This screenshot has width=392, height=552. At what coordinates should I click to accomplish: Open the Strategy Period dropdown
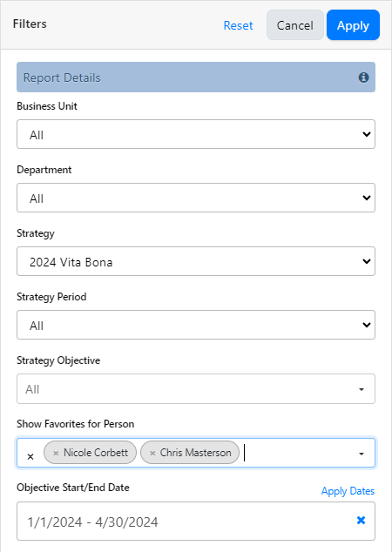coord(196,325)
